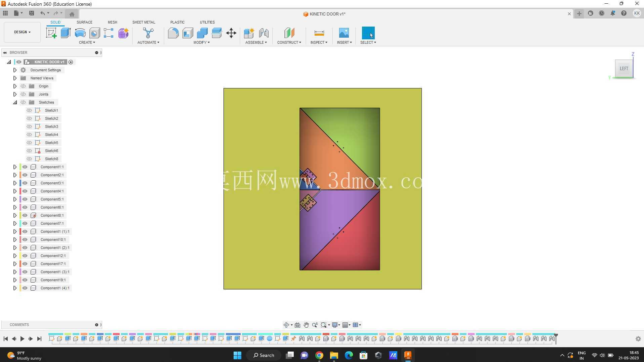This screenshot has height=362, width=644.
Task: Open the data panel grid icon
Action: [x=5, y=13]
